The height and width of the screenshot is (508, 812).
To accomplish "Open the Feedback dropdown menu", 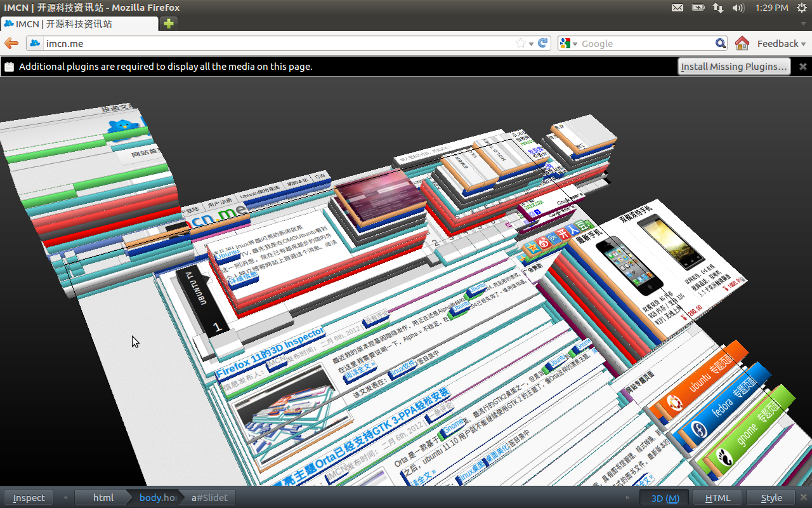I will point(781,43).
